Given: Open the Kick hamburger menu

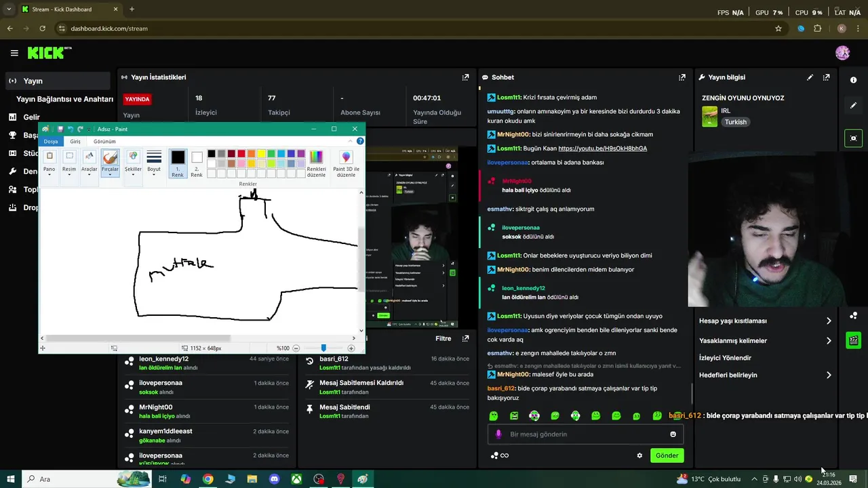Looking at the screenshot, I should coord(14,53).
